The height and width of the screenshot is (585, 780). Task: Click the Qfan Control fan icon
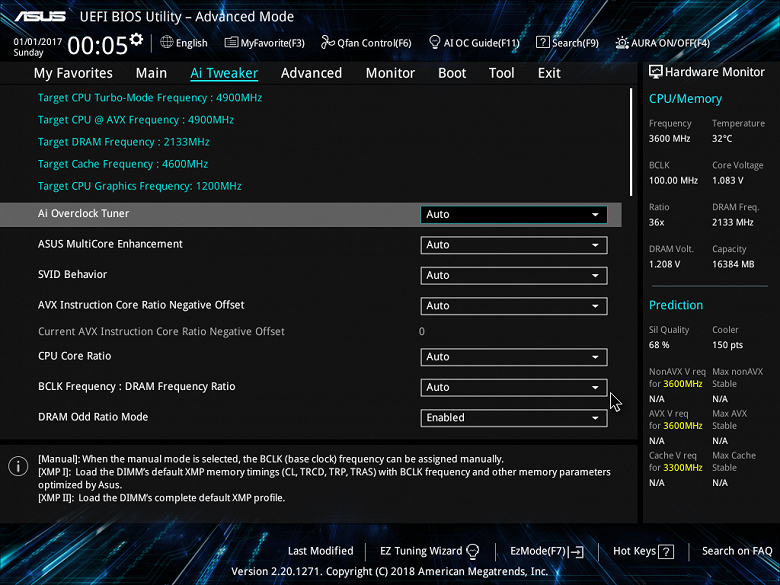[x=327, y=42]
